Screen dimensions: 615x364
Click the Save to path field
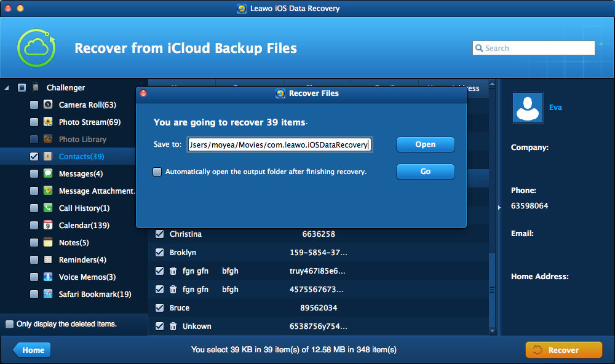279,144
